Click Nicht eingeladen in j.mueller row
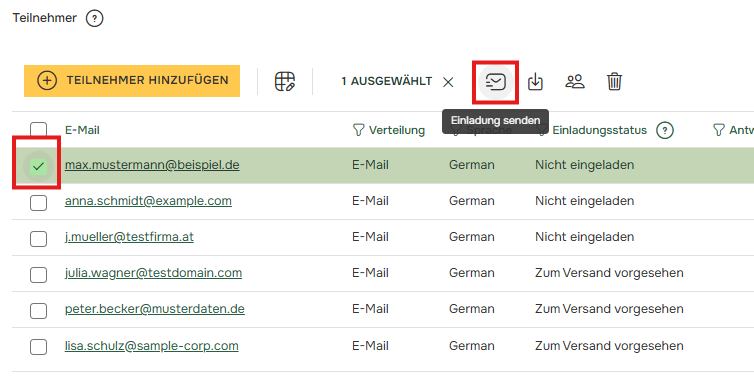This screenshot has width=754, height=388. [x=584, y=237]
